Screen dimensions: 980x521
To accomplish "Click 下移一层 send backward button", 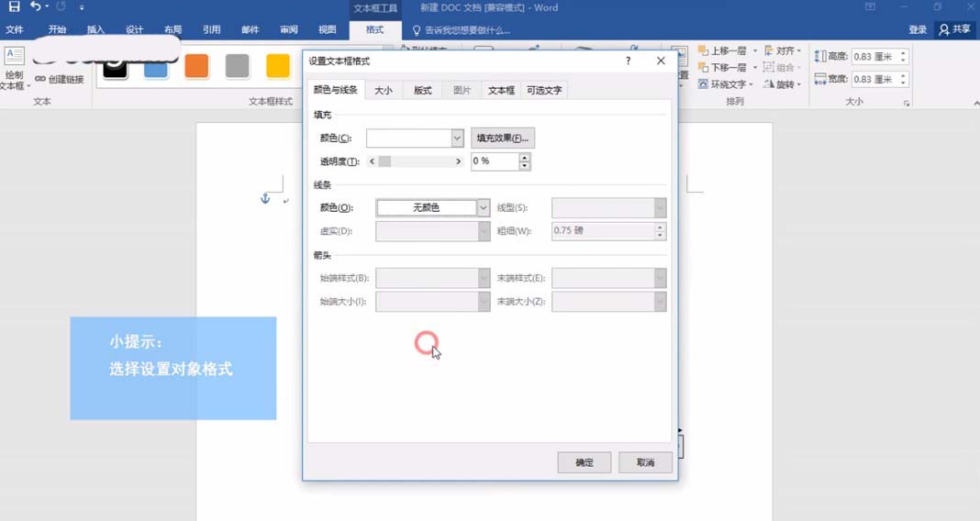I will pos(722,68).
